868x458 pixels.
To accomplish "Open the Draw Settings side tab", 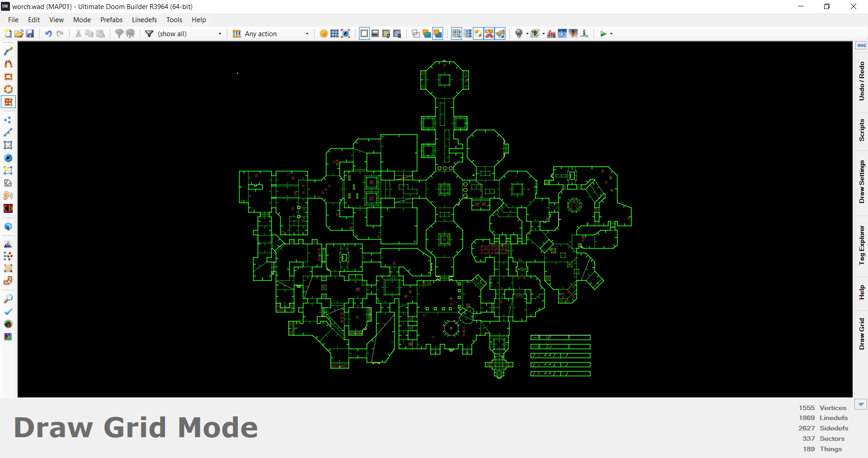I will pos(861,182).
